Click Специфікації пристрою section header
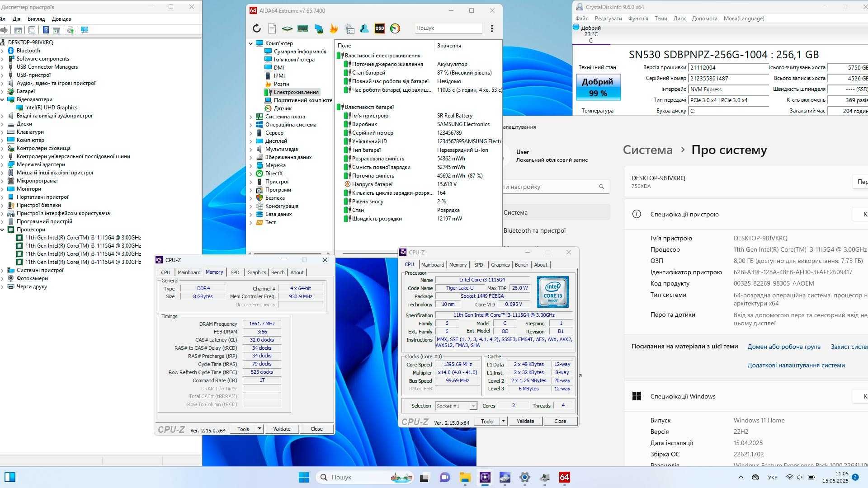 pyautogui.click(x=684, y=214)
